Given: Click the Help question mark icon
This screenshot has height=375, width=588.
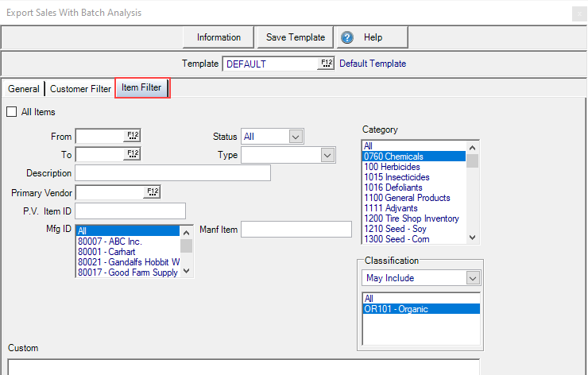Looking at the screenshot, I should 346,37.
